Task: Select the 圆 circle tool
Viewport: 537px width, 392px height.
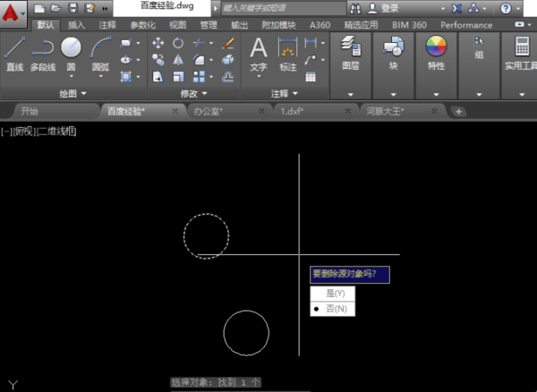Action: pyautogui.click(x=71, y=54)
